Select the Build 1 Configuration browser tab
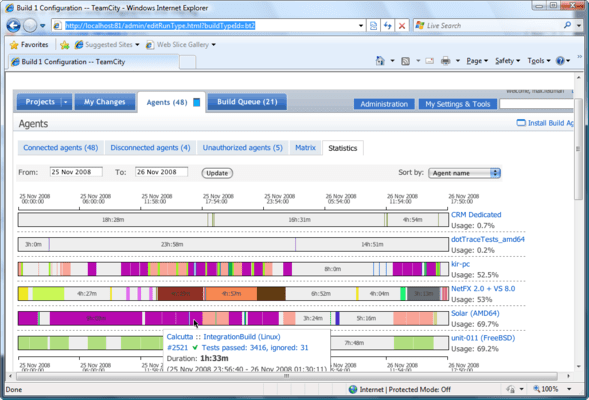Viewport: 589px width, 400px height. coord(93,62)
